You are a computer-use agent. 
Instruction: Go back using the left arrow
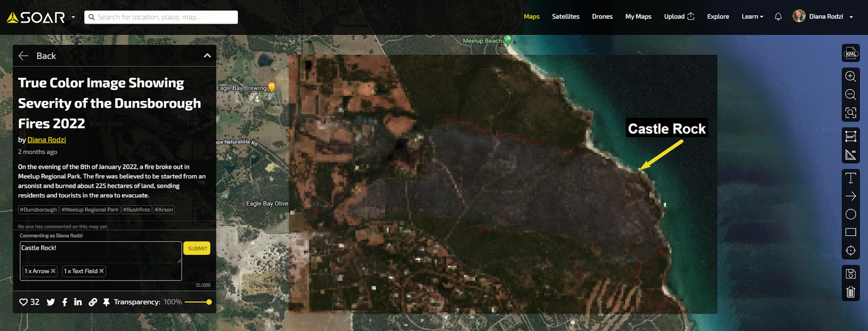coord(23,56)
